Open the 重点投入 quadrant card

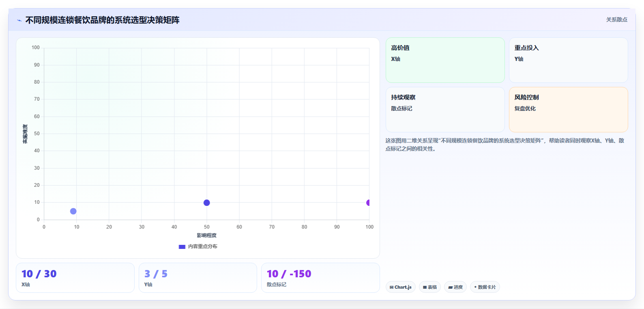point(568,60)
